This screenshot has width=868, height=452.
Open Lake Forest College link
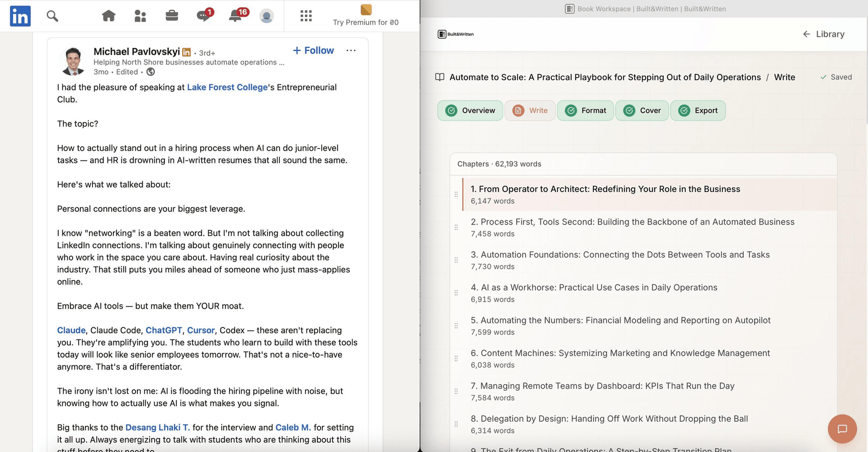tap(227, 87)
